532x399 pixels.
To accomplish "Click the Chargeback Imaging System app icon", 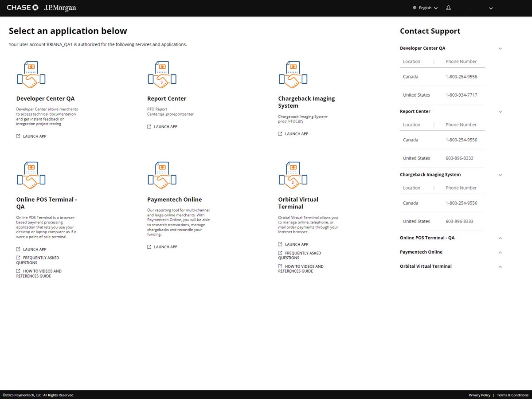I will (293, 75).
